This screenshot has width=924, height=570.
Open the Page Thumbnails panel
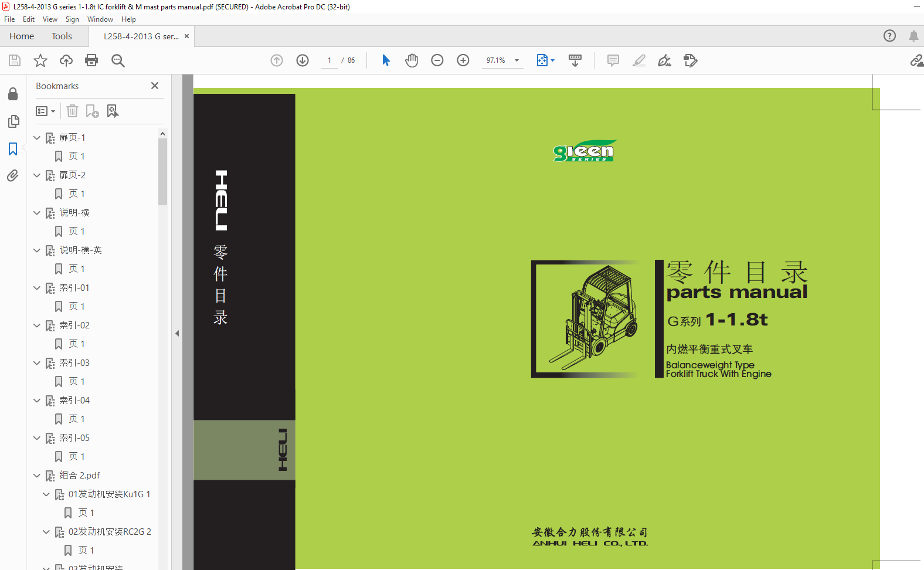(x=13, y=121)
